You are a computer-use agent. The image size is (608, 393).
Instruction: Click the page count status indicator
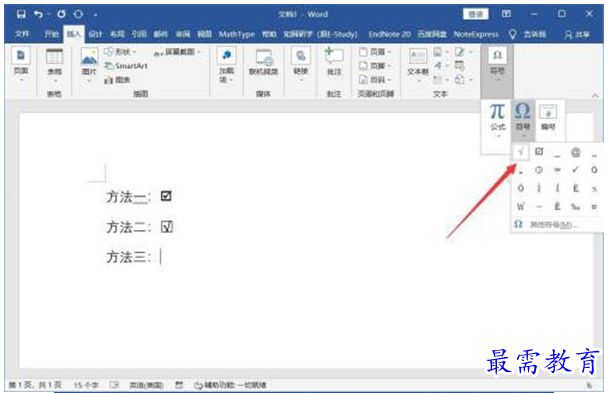[x=35, y=385]
